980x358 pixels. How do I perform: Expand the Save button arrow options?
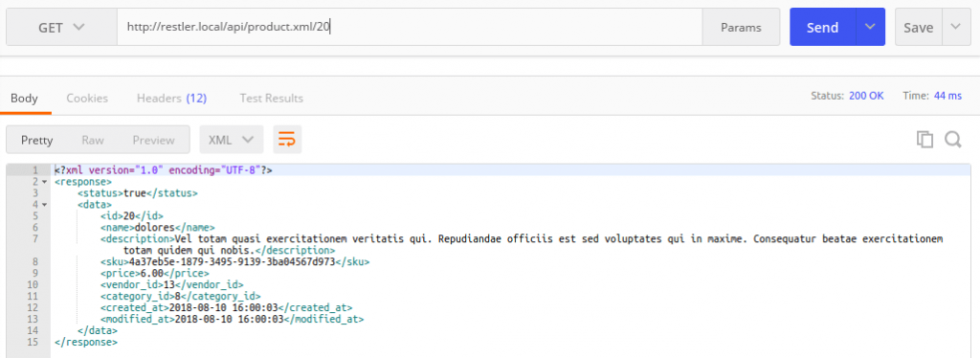point(956,28)
